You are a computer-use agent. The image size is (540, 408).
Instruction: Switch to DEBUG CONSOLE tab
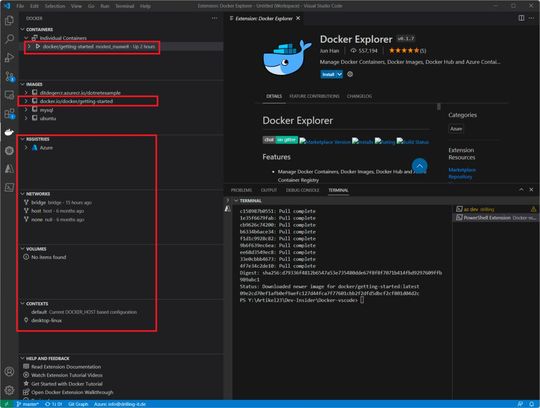[x=302, y=190]
